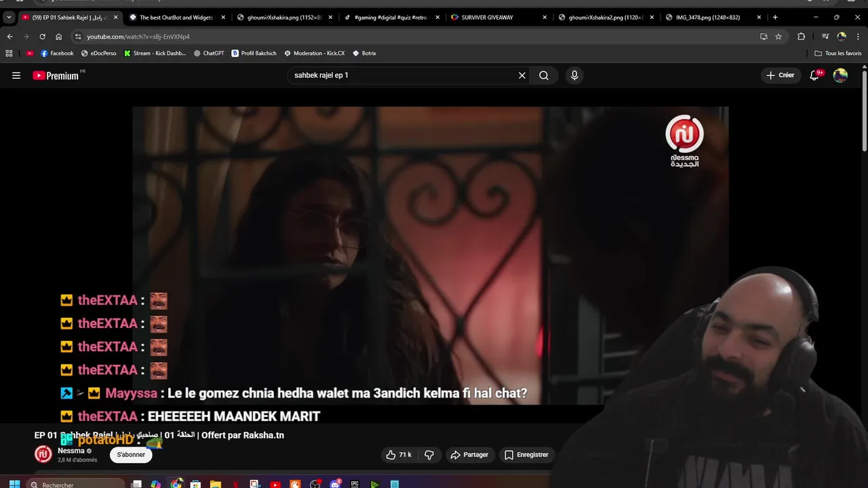Switch to the ghoumirXshakira2.png tab
The image size is (868, 488).
click(x=605, y=17)
